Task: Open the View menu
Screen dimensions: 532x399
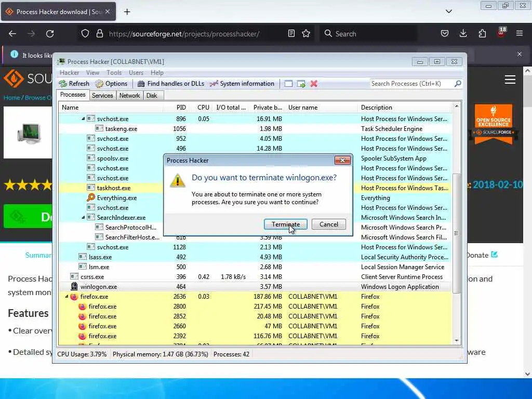Action: 92,73
